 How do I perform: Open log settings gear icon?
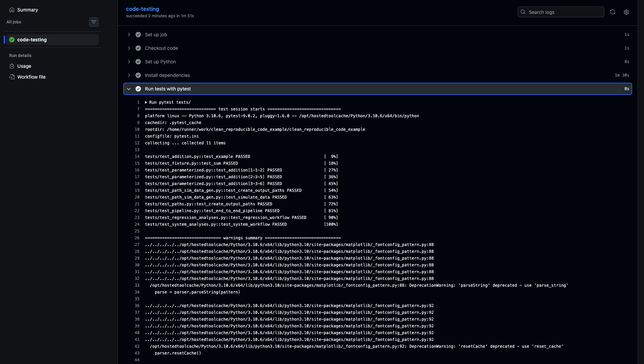(x=626, y=12)
